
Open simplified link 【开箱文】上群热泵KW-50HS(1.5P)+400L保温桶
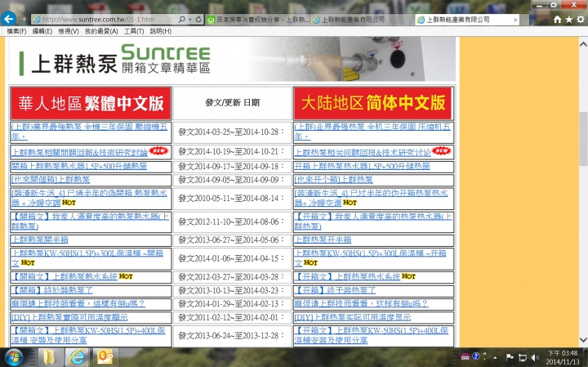coord(372,335)
